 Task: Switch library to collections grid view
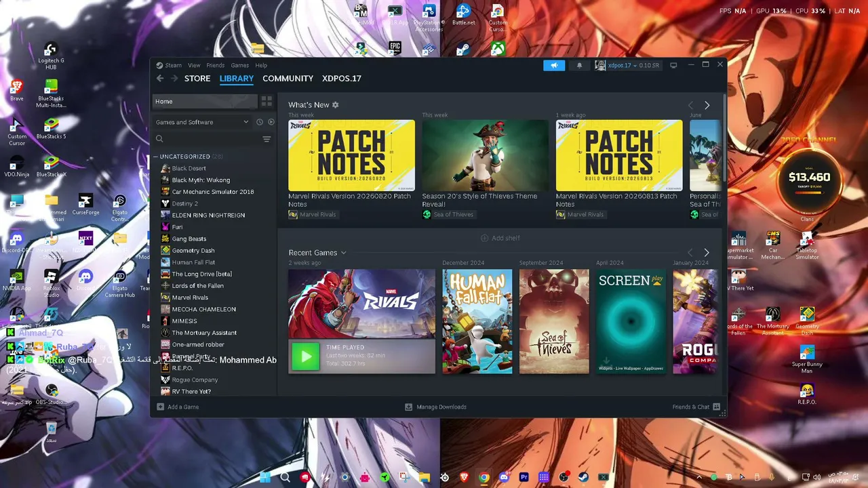(x=267, y=102)
